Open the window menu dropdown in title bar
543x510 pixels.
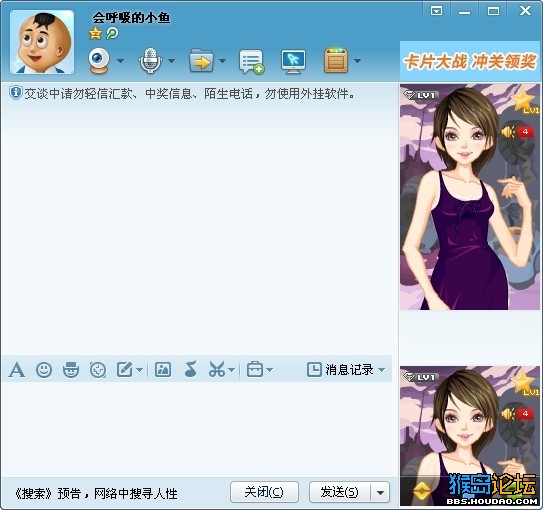point(436,11)
